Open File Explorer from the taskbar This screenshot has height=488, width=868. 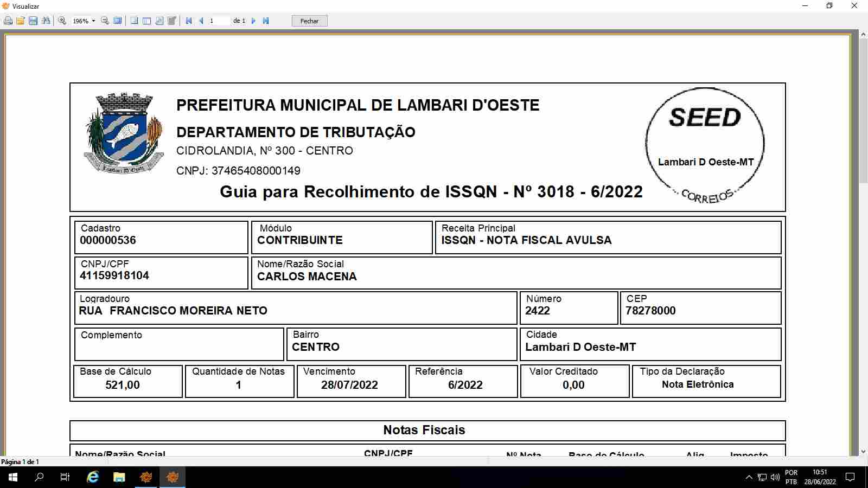click(x=119, y=477)
